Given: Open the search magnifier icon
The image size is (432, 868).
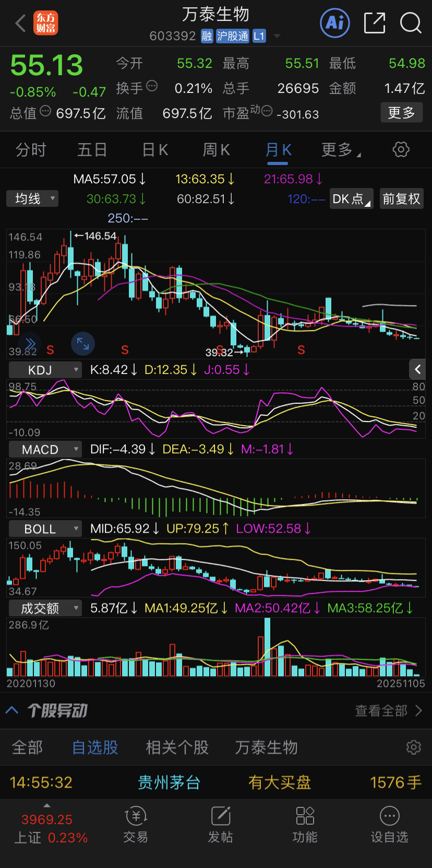Looking at the screenshot, I should coord(411,23).
